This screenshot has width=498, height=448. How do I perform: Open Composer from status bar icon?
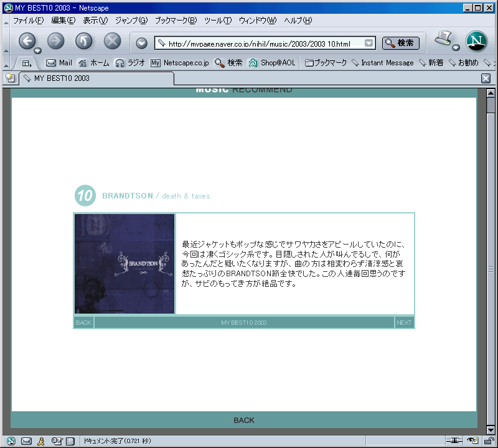click(57, 441)
